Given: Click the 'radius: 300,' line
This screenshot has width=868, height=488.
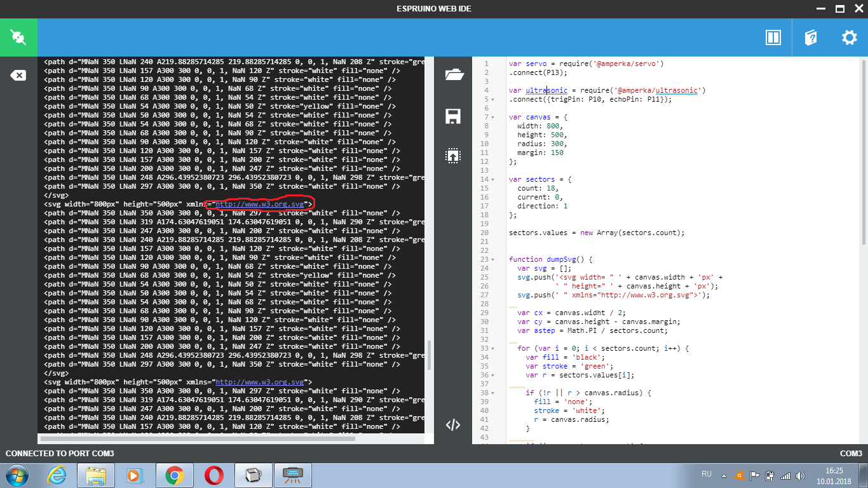Looking at the screenshot, I should point(542,144).
